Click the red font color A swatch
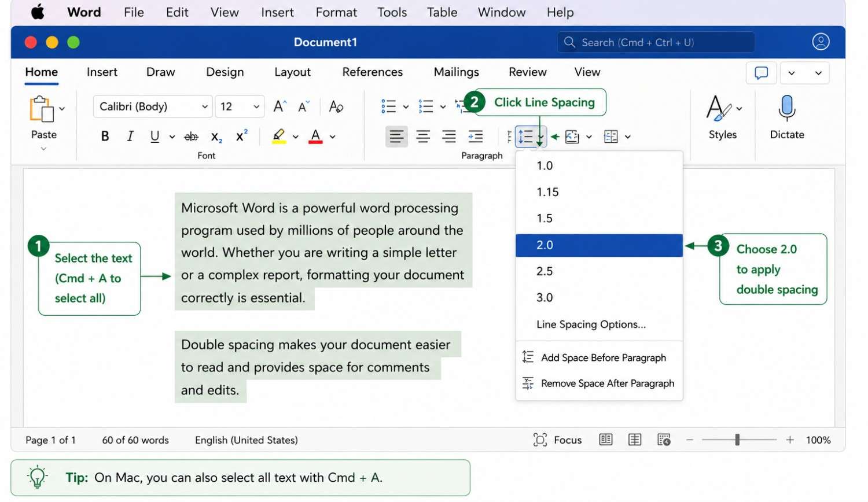 315,136
